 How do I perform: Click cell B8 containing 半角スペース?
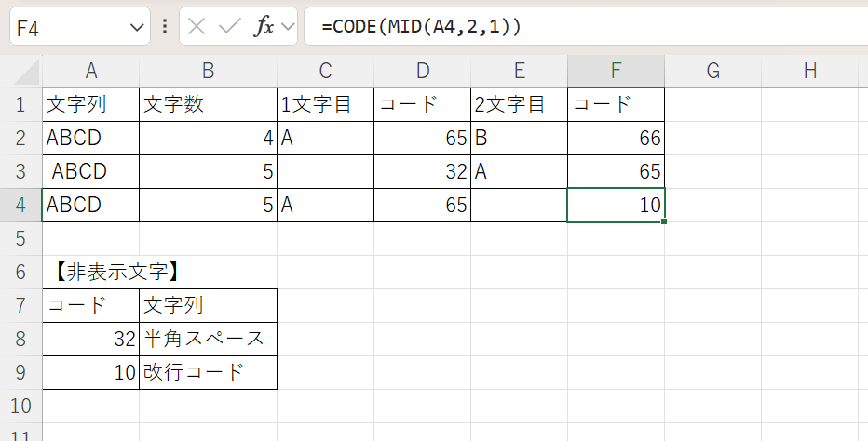click(208, 340)
